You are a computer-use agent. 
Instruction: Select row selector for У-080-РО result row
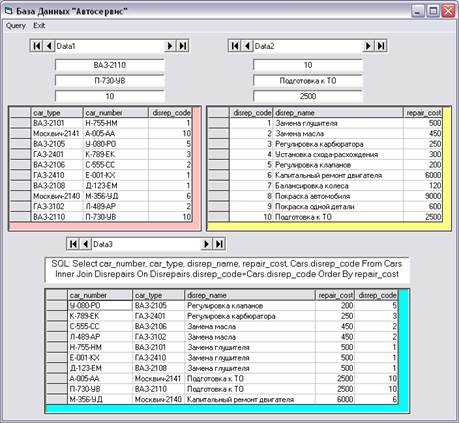tap(56, 305)
